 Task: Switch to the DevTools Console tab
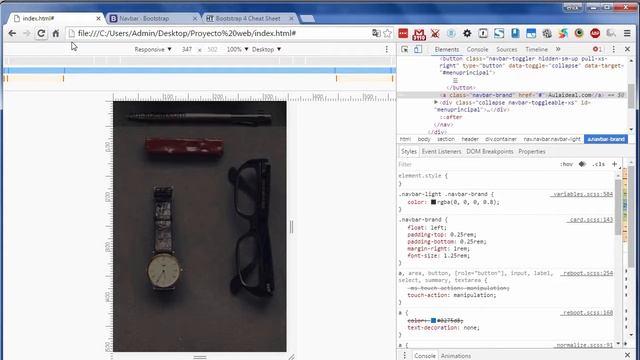pos(477,49)
